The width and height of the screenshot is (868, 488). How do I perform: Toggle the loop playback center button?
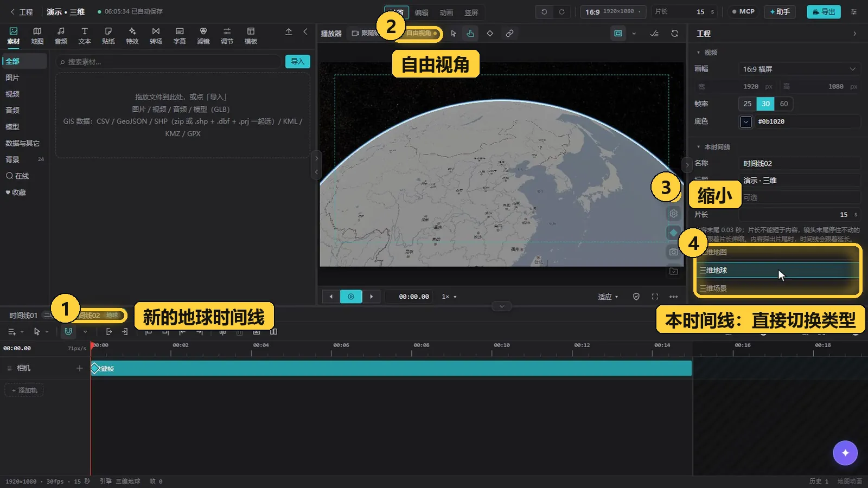click(351, 297)
